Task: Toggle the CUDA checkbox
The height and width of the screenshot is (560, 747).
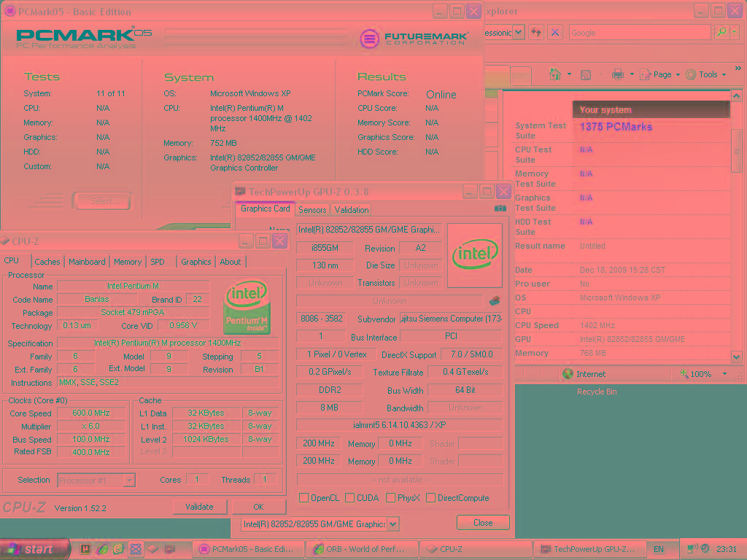Action: click(x=349, y=497)
